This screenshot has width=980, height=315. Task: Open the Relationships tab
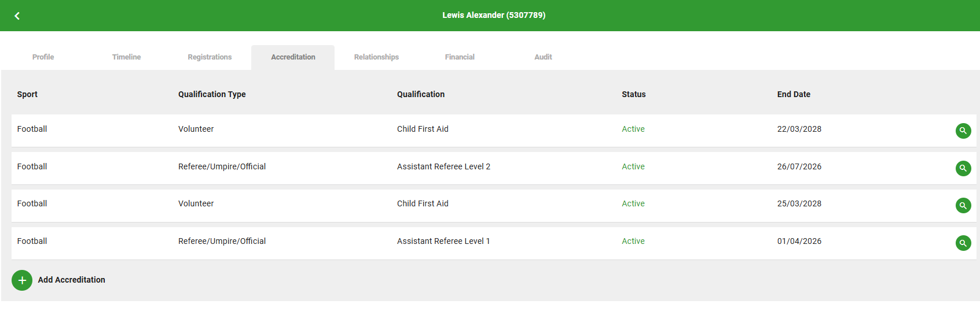click(376, 57)
